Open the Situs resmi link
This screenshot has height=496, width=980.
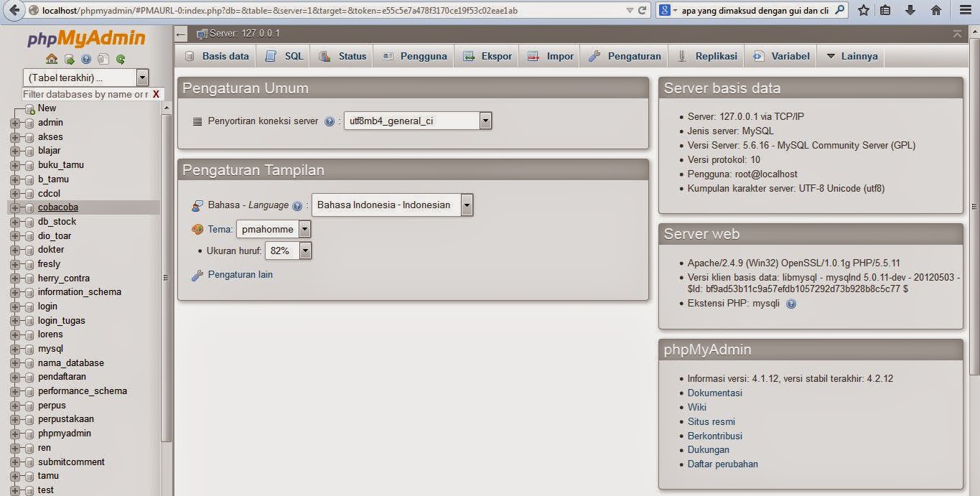point(711,421)
